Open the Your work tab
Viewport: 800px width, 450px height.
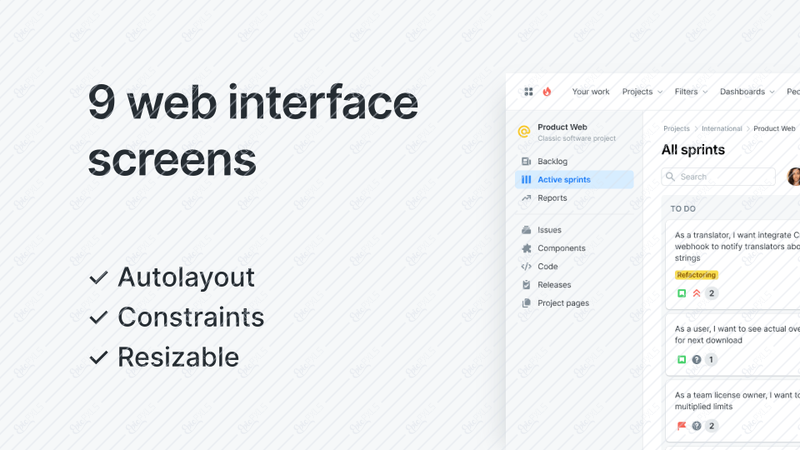point(590,92)
